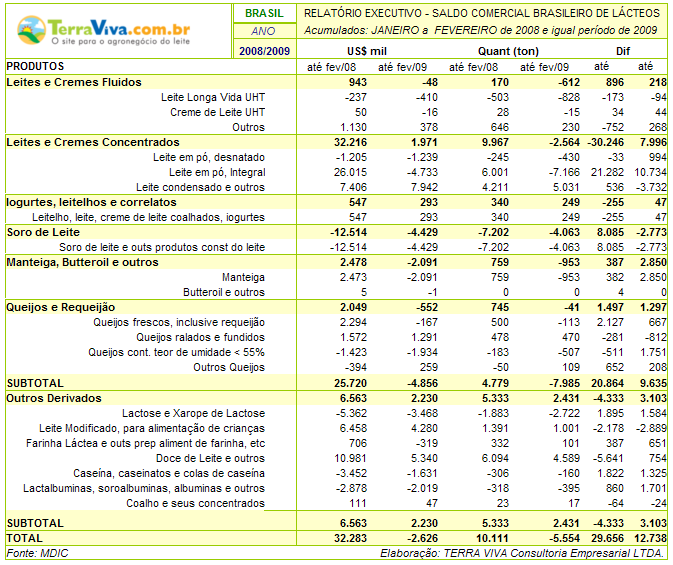Select the value 25.720 in first SUBTOTAL row
This screenshot has height=565, width=673.
pyautogui.click(x=350, y=383)
